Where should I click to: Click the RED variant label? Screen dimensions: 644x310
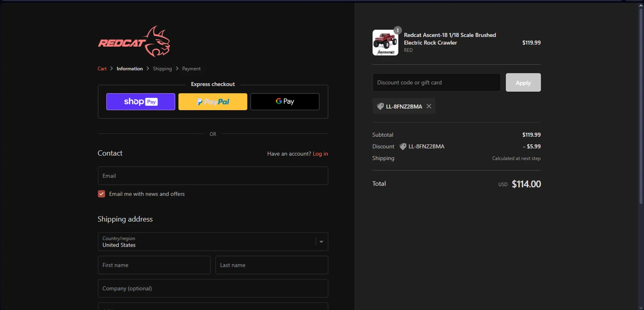coord(408,50)
